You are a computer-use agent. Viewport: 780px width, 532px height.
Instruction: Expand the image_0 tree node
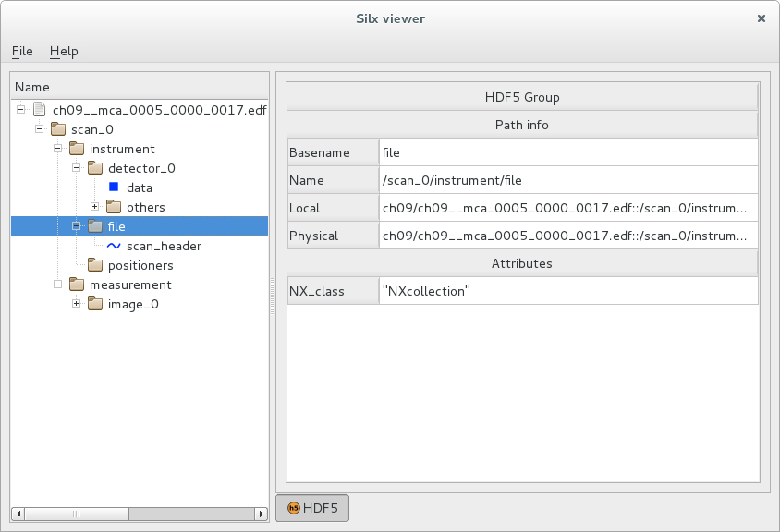[76, 304]
